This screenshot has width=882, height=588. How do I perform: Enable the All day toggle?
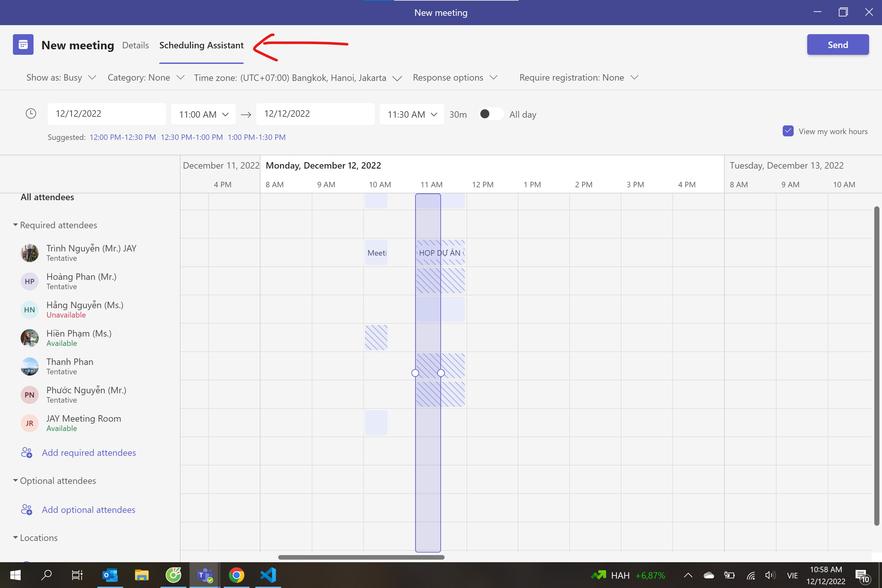[x=491, y=114]
